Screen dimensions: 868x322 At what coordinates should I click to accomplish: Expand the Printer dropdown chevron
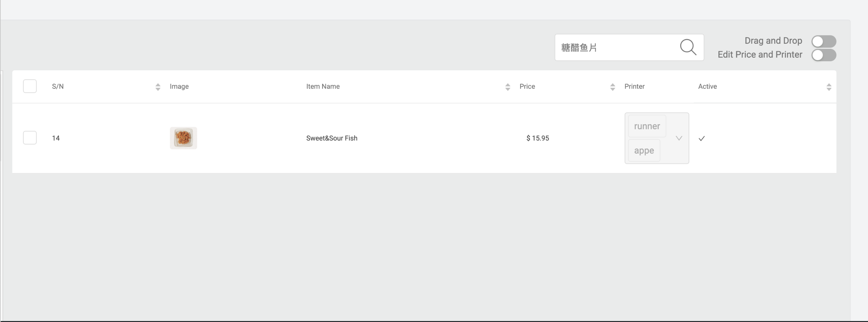tap(679, 138)
